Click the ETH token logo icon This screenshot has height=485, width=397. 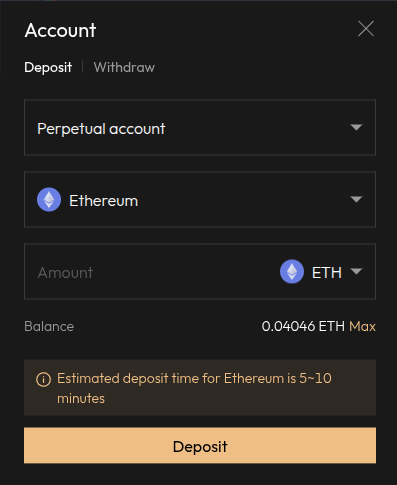(292, 272)
